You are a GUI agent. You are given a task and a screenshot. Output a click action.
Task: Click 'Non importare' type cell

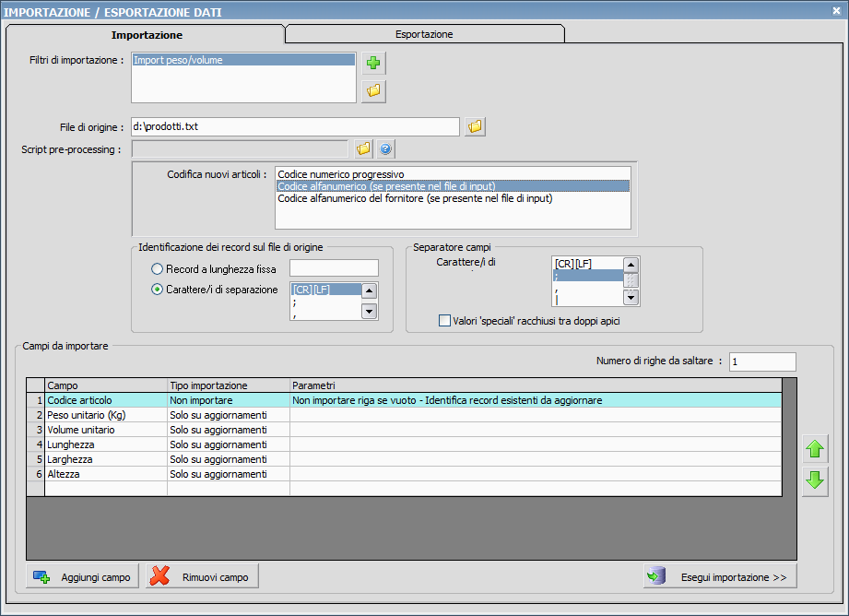[229, 400]
